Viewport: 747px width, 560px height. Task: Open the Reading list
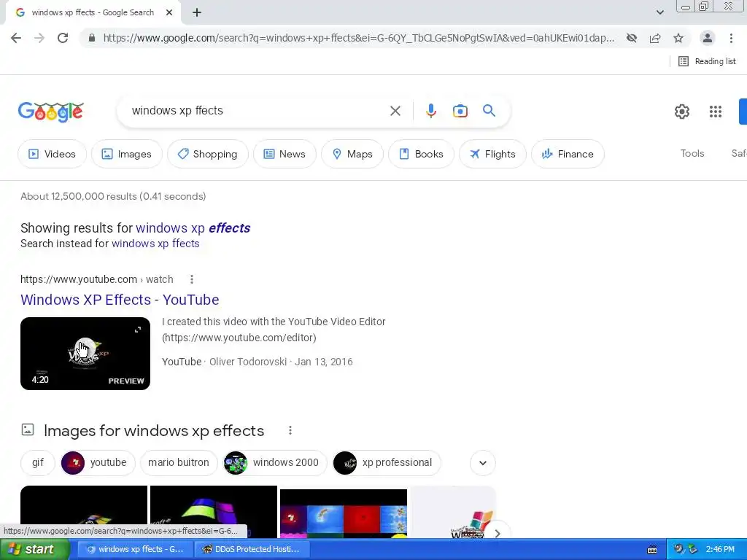click(x=707, y=61)
